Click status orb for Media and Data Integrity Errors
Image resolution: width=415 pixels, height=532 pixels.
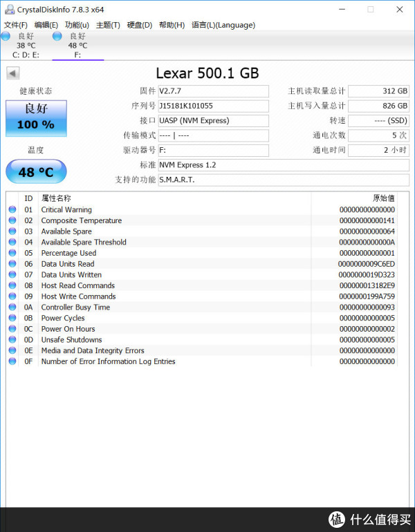(12, 350)
